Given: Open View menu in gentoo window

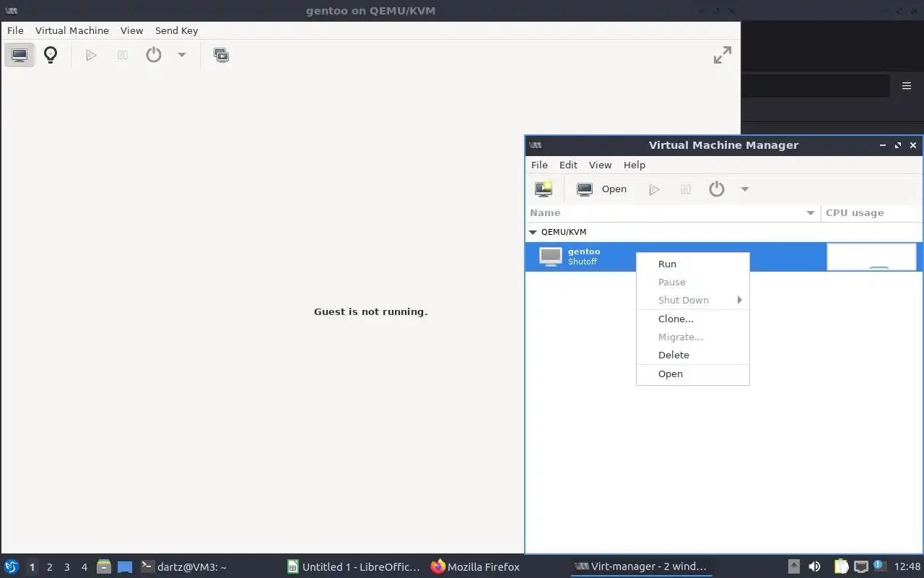Looking at the screenshot, I should (x=132, y=30).
